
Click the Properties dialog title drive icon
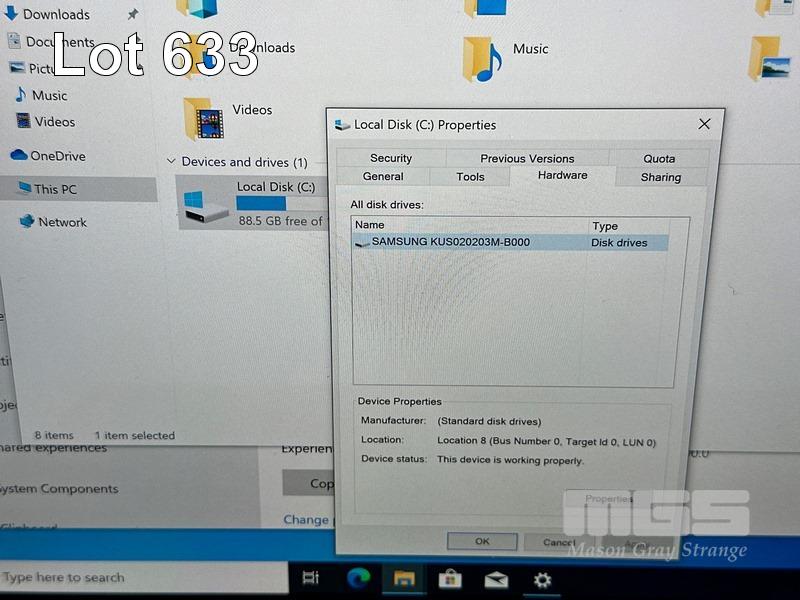pyautogui.click(x=342, y=124)
